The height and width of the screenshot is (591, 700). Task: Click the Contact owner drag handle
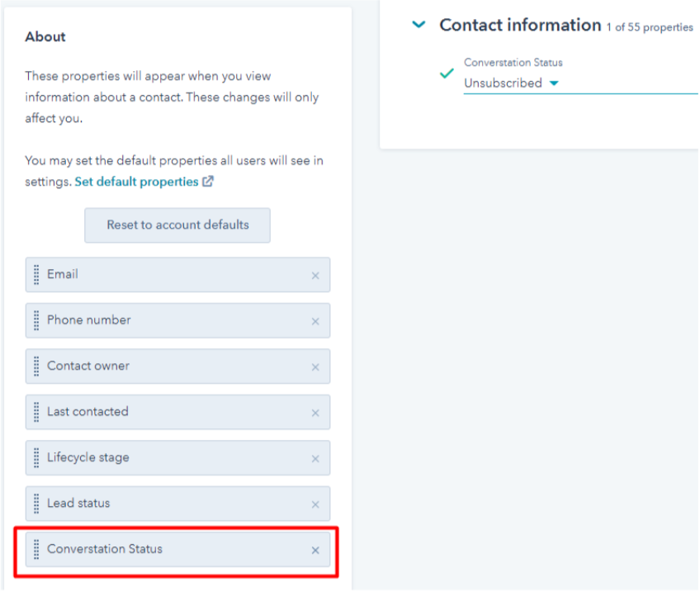[36, 366]
